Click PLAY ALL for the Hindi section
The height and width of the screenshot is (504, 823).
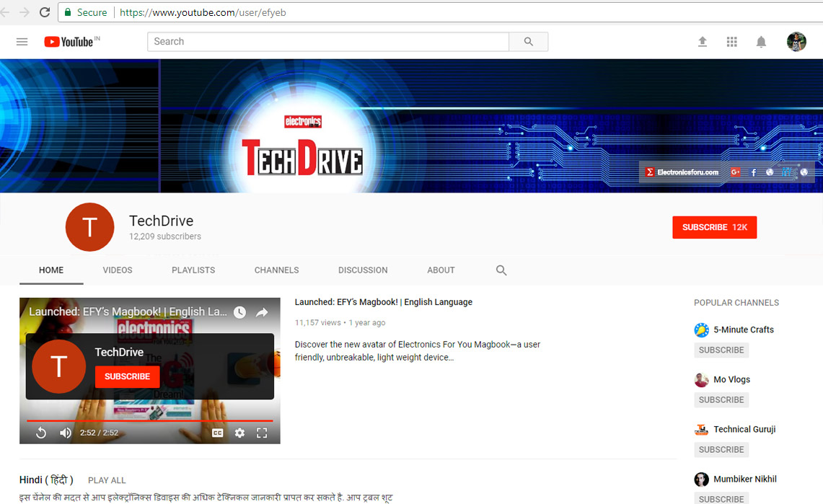tap(107, 480)
